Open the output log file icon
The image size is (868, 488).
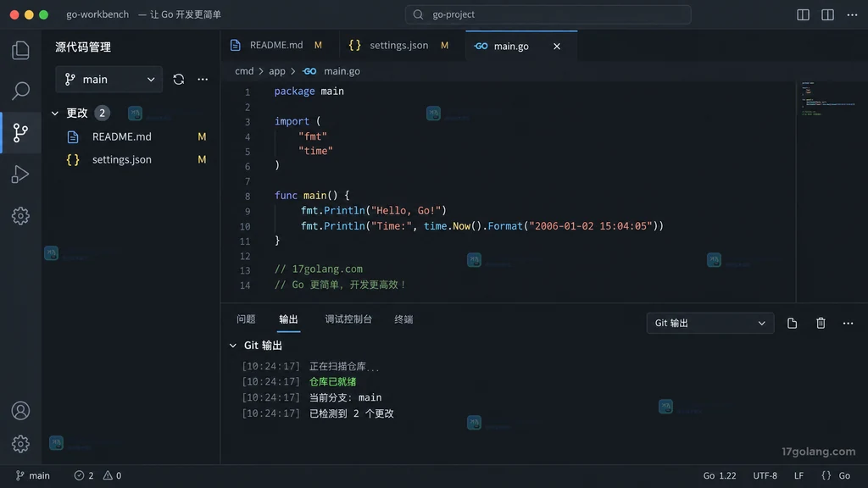click(793, 323)
